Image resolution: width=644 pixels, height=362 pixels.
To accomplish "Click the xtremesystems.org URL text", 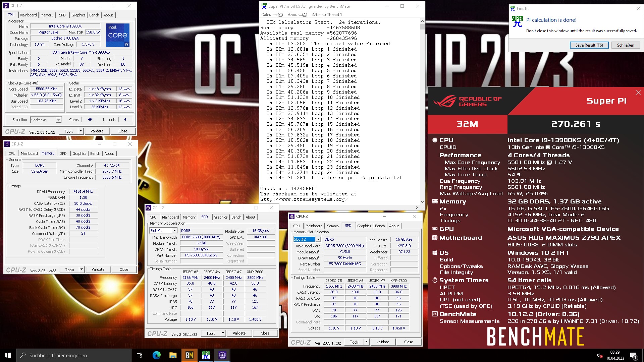I will 304,199.
